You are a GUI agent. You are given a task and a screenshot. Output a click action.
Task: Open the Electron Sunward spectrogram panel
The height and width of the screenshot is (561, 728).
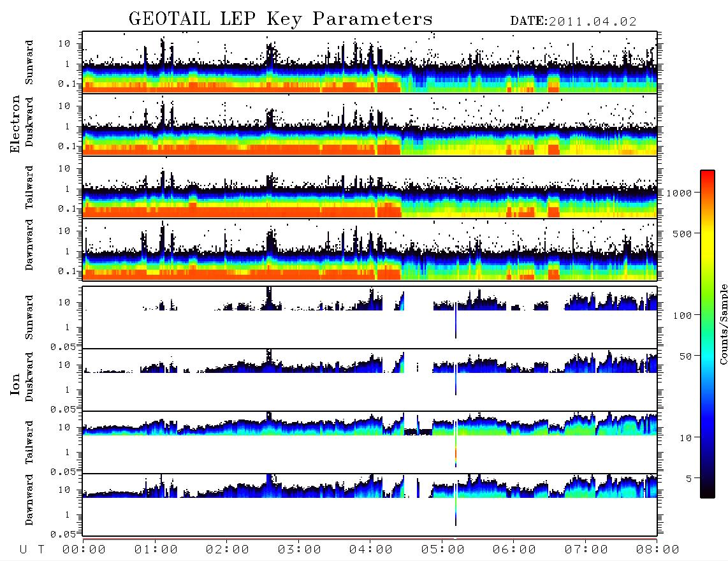click(x=370, y=62)
